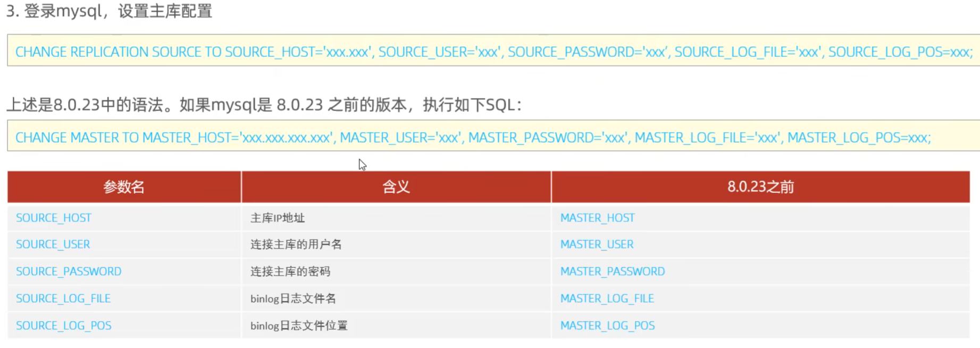Select the CHANGE REPLICATION SOURCE TO SQL statement
The height and width of the screenshot is (348, 980).
pos(494,52)
